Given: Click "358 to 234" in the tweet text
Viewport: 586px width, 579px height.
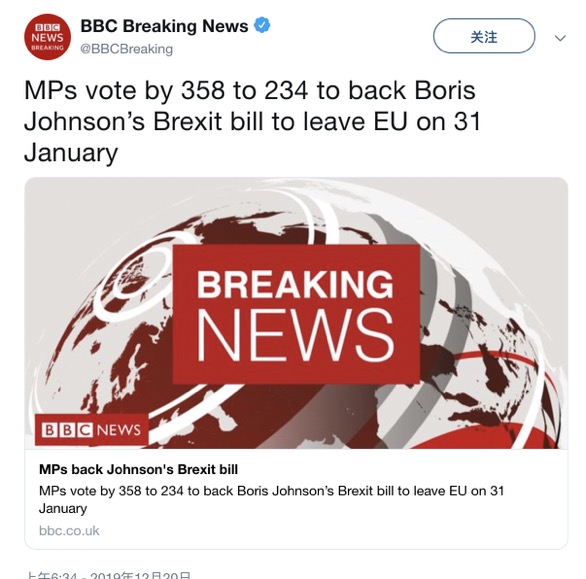Looking at the screenshot, I should (245, 90).
